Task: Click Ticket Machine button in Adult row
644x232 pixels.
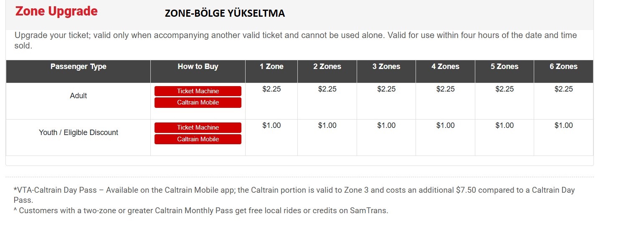Action: pyautogui.click(x=198, y=91)
